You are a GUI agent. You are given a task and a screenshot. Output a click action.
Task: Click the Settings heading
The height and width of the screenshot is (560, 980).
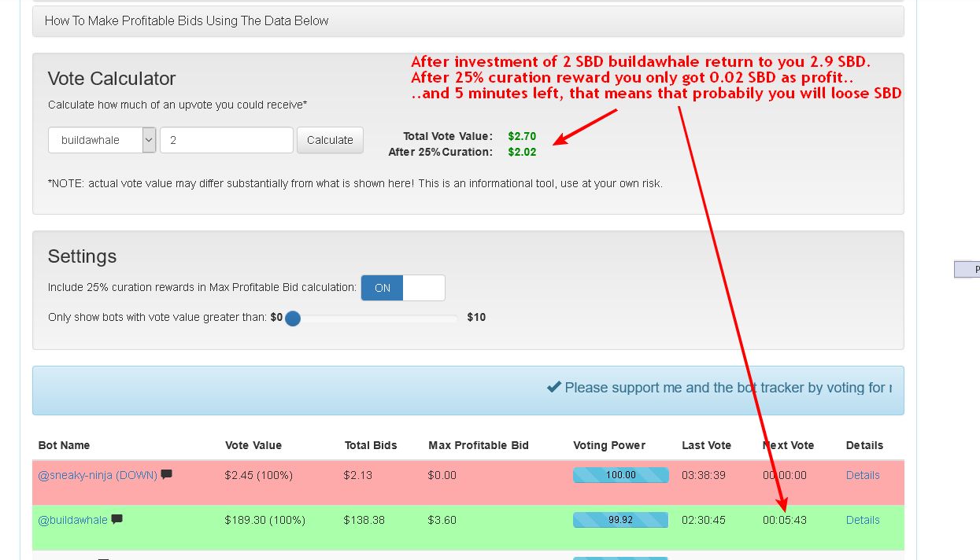82,256
